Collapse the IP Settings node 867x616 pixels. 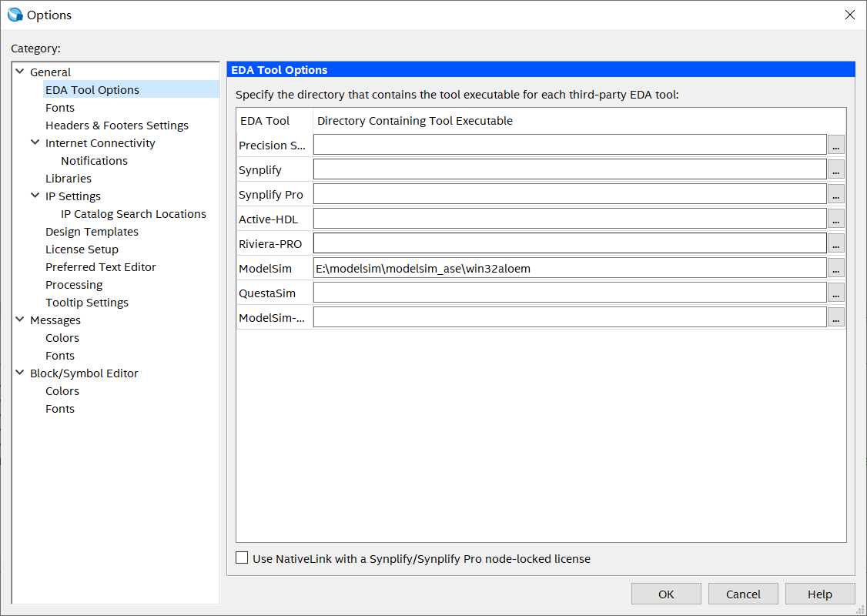click(x=35, y=196)
